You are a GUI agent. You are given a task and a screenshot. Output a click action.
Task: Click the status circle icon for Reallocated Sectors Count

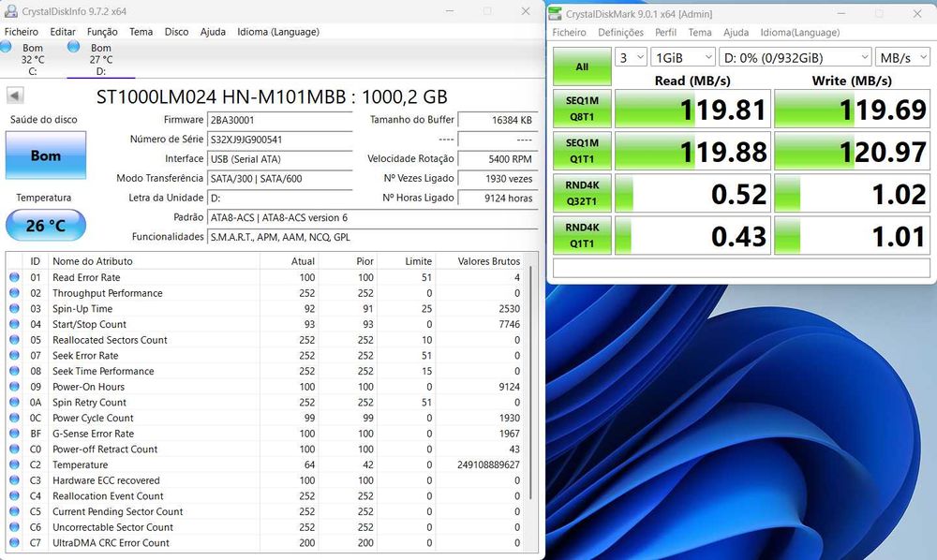[x=14, y=339]
